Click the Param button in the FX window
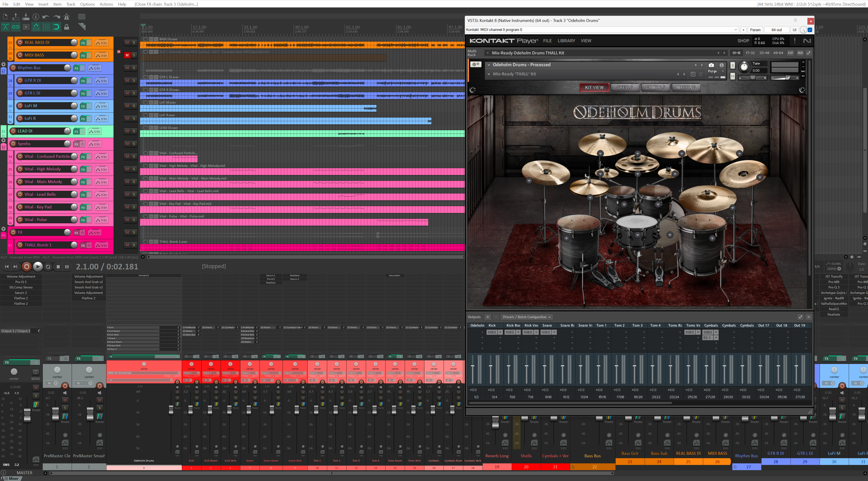The height and width of the screenshot is (481, 868). pos(755,30)
